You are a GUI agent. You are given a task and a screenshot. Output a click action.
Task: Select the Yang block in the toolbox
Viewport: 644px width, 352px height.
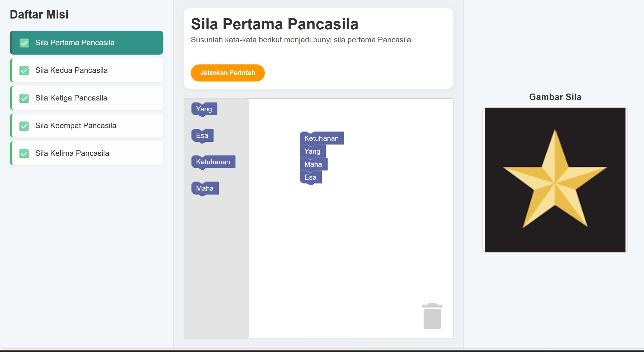[x=204, y=109]
